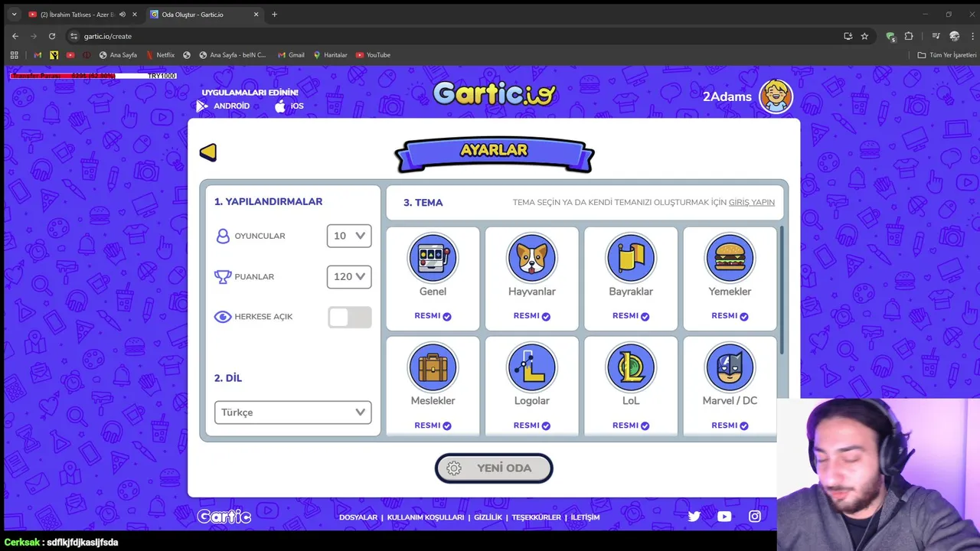Open the Chrome apps grid icon
This screenshot has height=551, width=980.
coord(14,55)
